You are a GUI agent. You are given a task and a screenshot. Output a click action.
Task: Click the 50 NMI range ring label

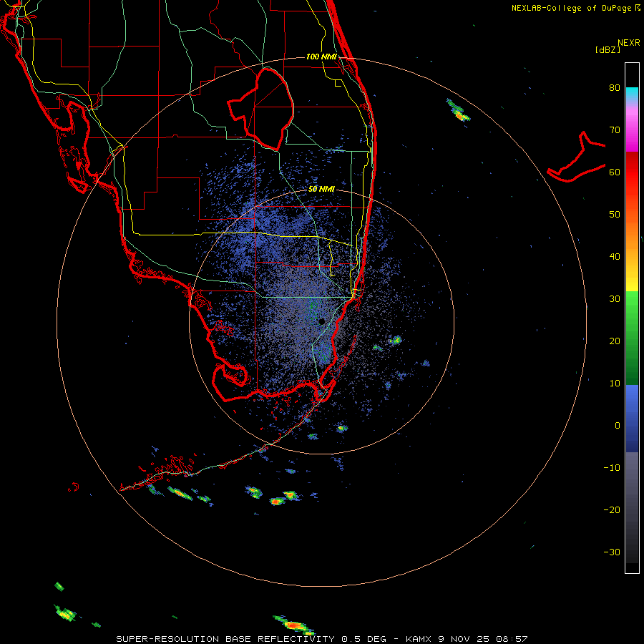pos(321,190)
